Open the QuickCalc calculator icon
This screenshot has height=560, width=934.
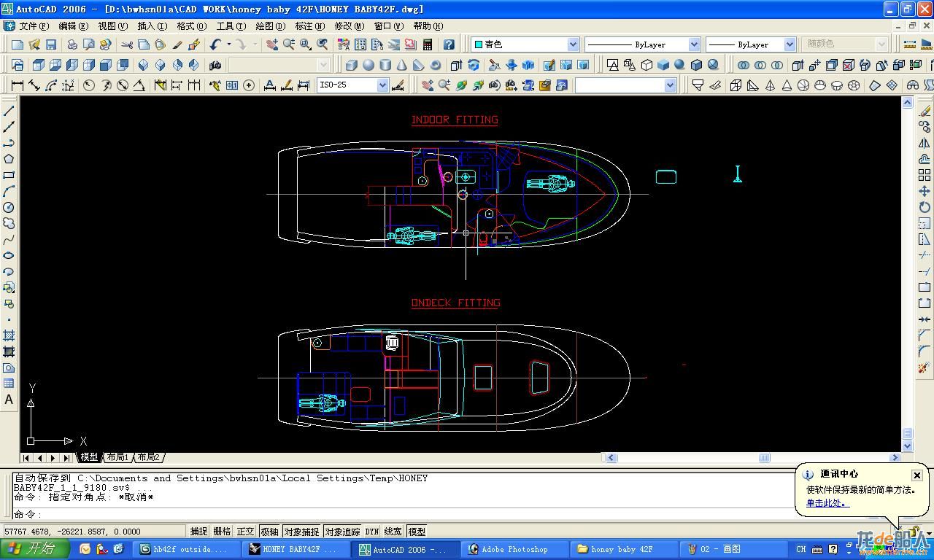click(428, 44)
